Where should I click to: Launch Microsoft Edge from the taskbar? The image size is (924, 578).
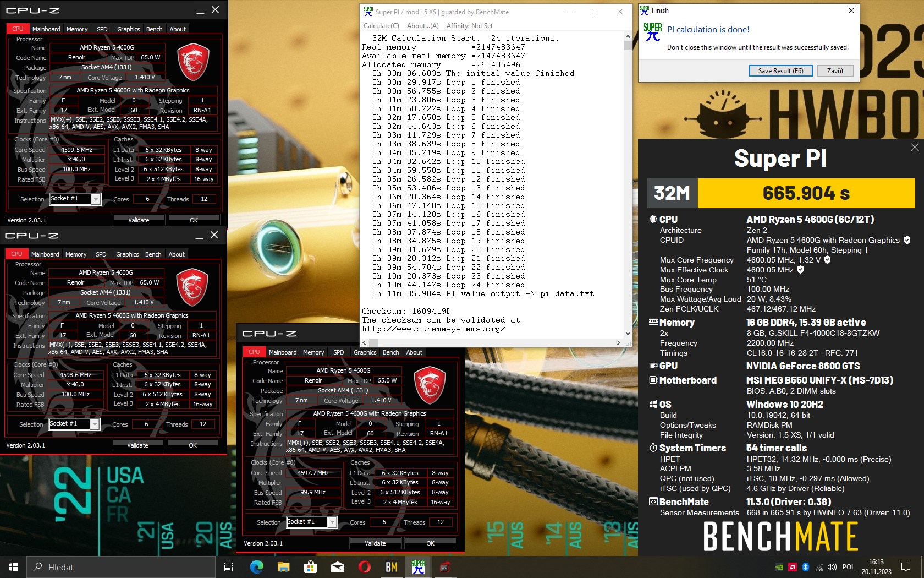click(x=256, y=567)
